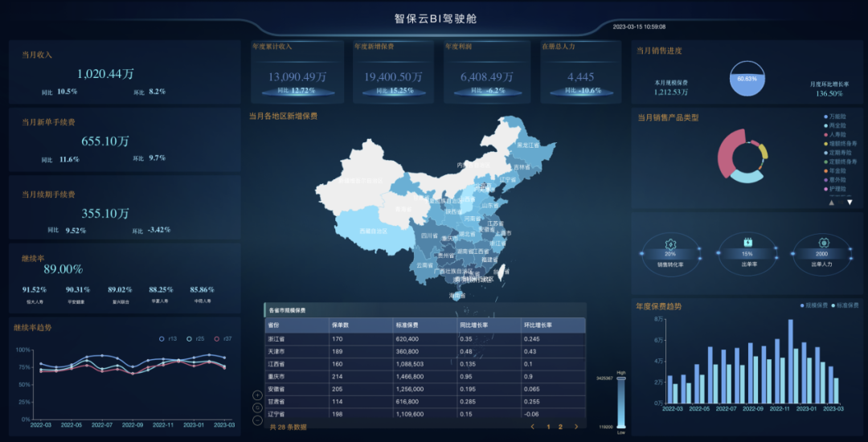Click the 当月续期手续费 value 355.10万
Image resolution: width=868 pixels, height=442 pixels.
tap(105, 214)
